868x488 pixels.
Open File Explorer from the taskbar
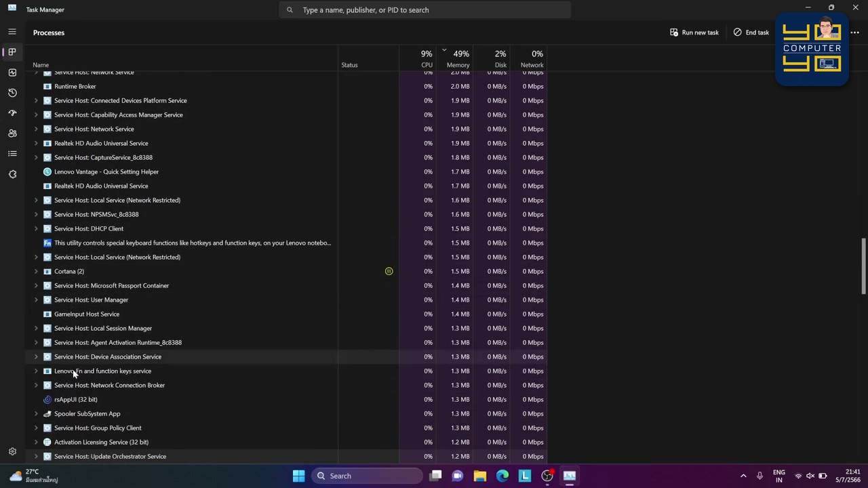pos(480,476)
